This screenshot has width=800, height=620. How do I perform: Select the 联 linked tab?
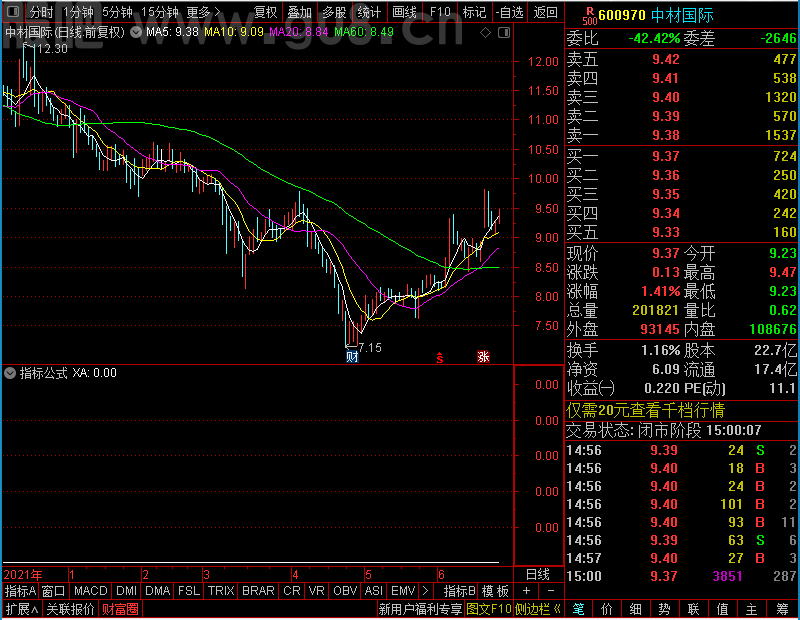693,609
